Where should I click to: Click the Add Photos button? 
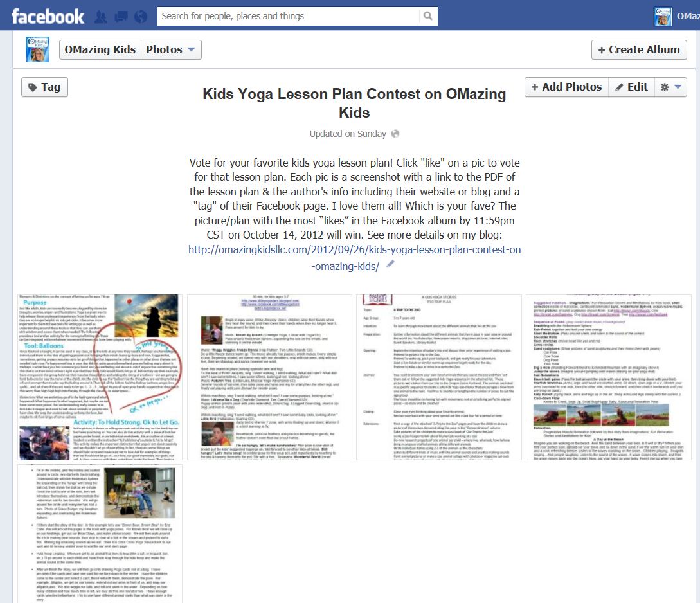click(566, 87)
